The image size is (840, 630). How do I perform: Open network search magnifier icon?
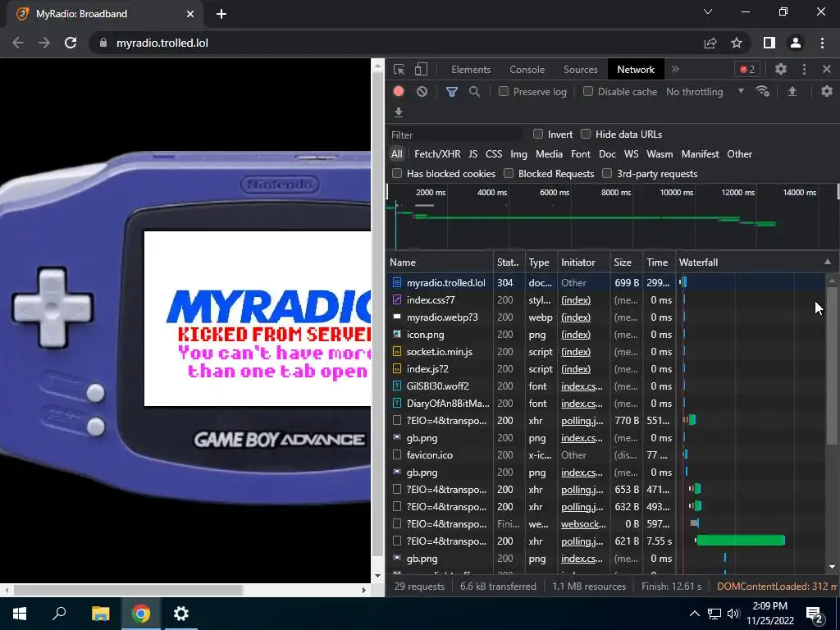pos(474,92)
